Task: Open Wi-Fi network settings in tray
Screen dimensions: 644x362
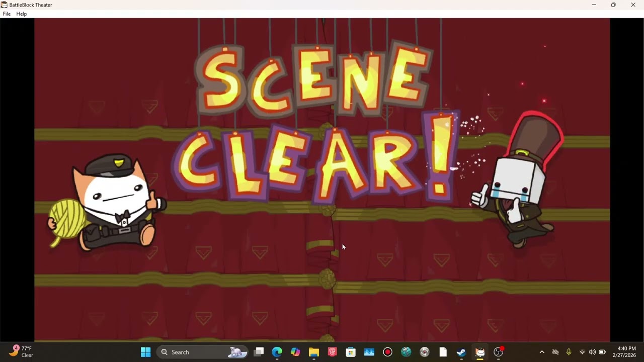Action: tap(582, 352)
